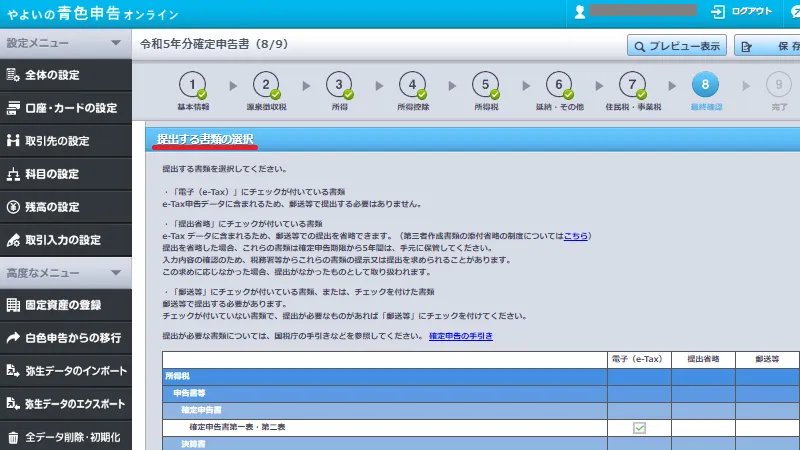The image size is (800, 450).
Task: Click the magnifier icon on プレビュー表示
Action: click(639, 46)
